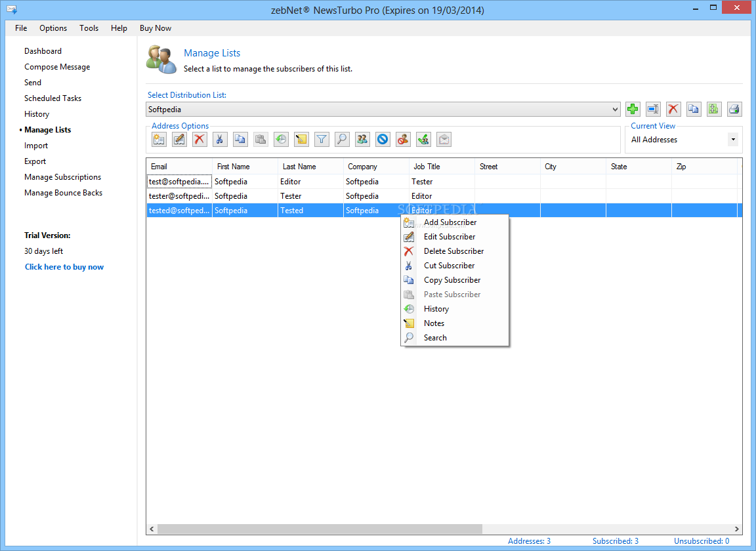756x551 pixels.
Task: Click the Job Title column header
Action: click(x=442, y=167)
